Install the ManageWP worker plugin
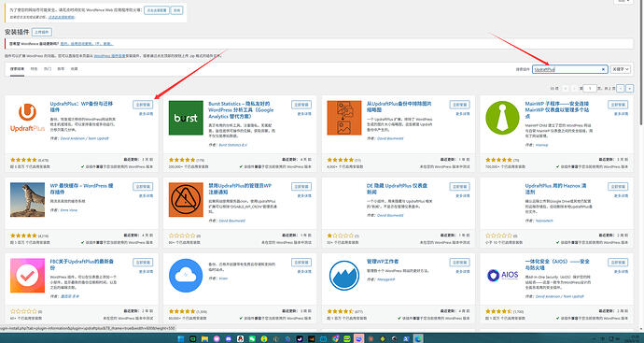Screen dimensions: 644x343 459,263
